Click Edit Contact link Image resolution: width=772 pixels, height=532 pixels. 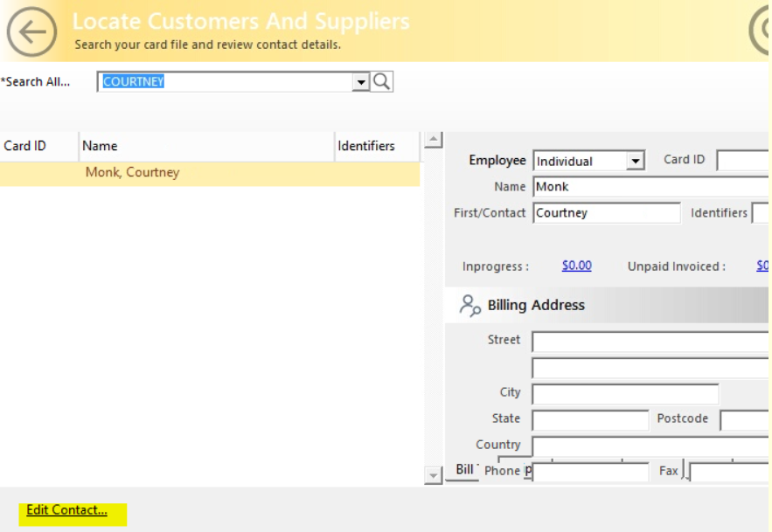pos(66,510)
